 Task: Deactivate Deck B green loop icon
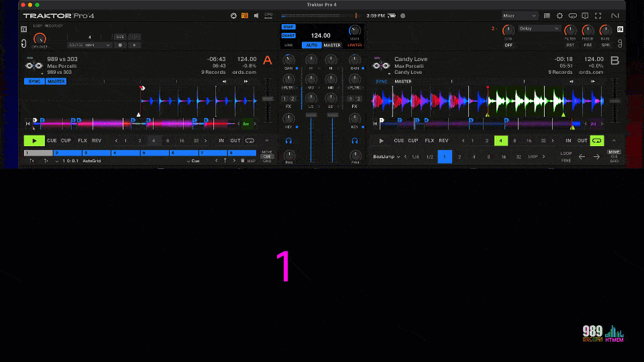point(597,141)
